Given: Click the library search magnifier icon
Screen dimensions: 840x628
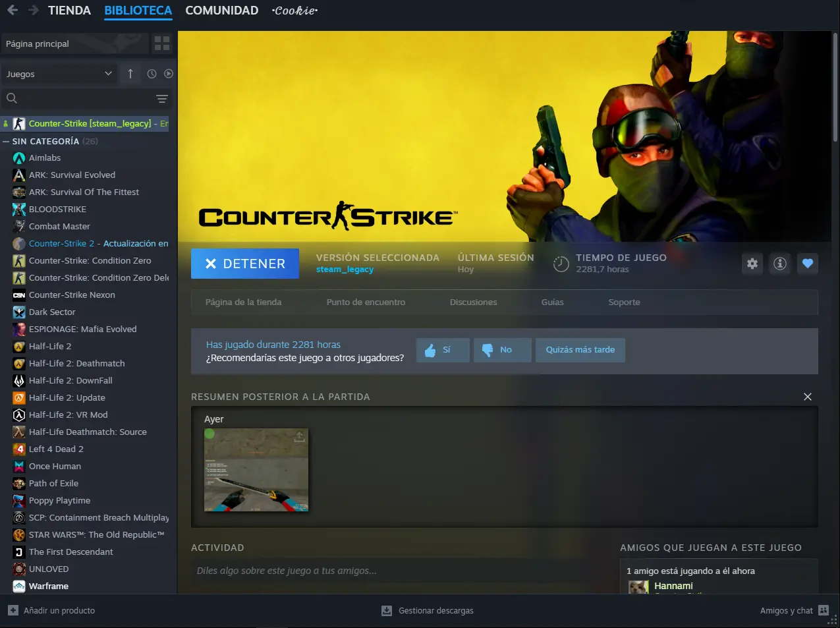Looking at the screenshot, I should (x=12, y=98).
